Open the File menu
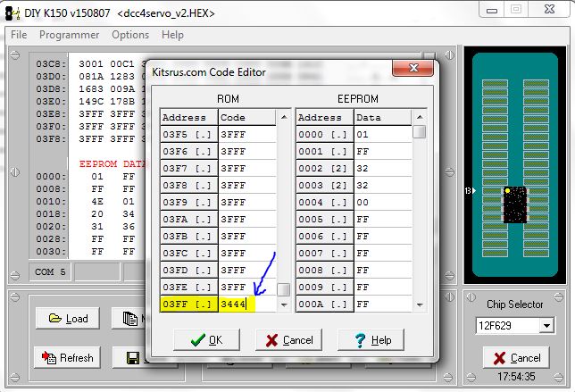The width and height of the screenshot is (575, 392). [x=19, y=35]
